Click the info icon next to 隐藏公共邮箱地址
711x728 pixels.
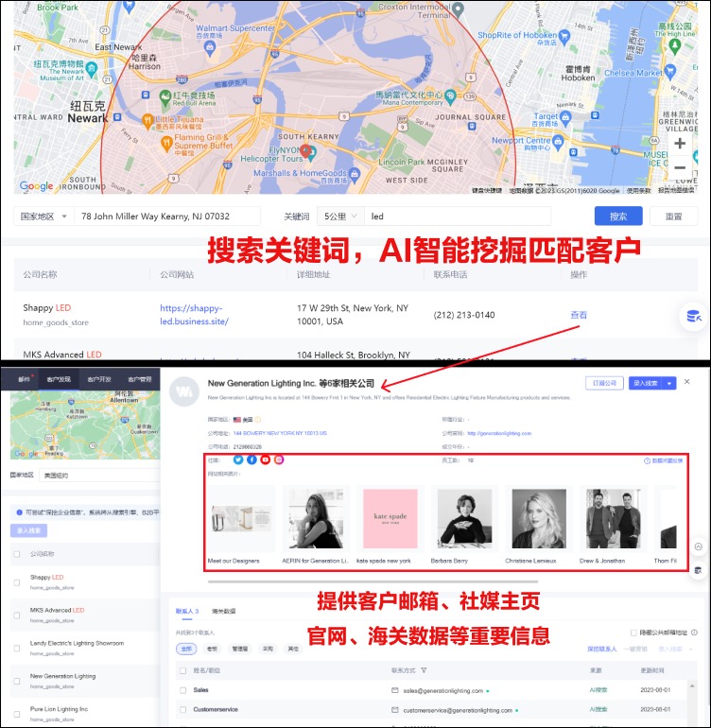click(x=694, y=633)
